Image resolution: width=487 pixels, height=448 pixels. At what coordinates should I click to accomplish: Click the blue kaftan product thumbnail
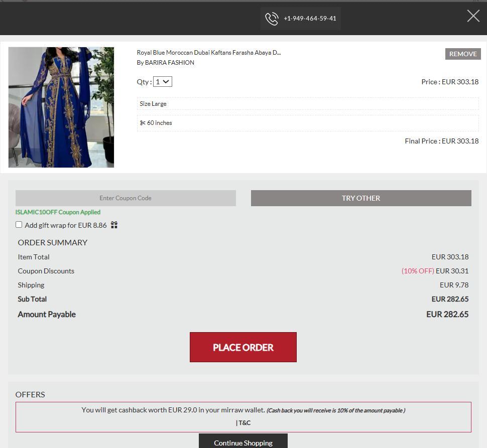pos(61,107)
